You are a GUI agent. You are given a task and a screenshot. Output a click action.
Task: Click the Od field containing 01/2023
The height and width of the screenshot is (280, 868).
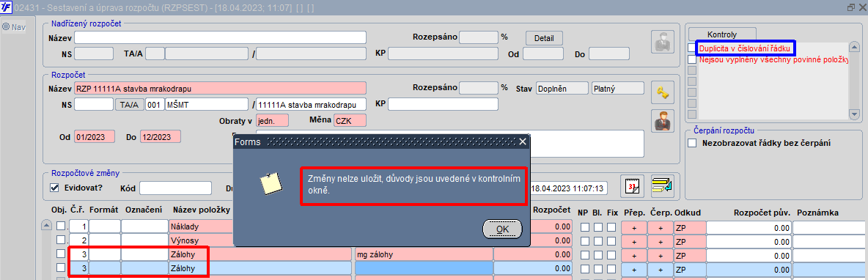[x=95, y=136]
